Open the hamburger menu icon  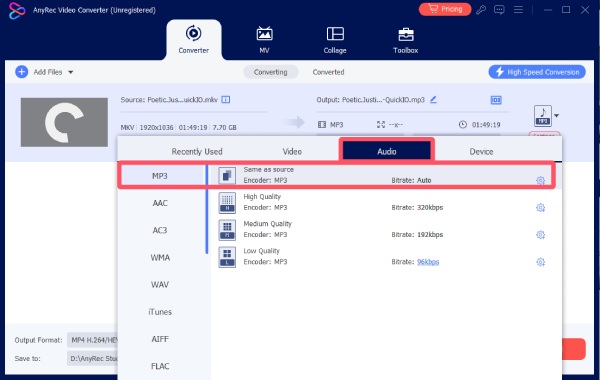coord(518,10)
